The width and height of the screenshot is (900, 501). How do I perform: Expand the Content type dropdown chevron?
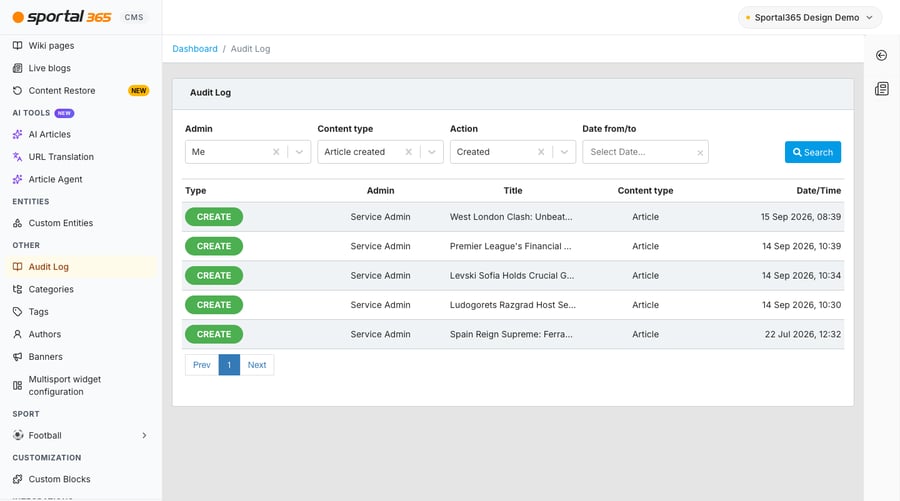coord(432,152)
